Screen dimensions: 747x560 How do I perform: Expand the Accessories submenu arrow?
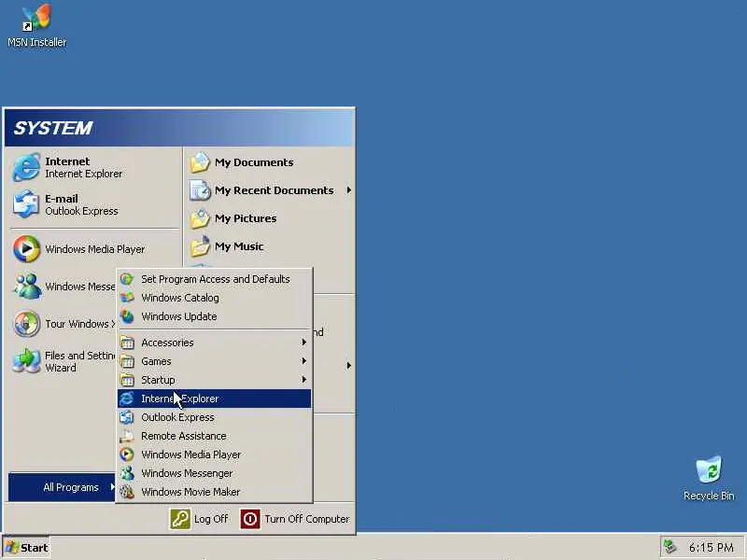click(x=304, y=343)
